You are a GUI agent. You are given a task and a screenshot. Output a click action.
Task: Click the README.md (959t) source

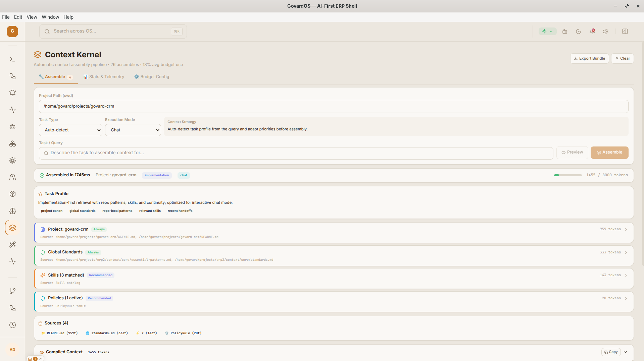point(59,333)
